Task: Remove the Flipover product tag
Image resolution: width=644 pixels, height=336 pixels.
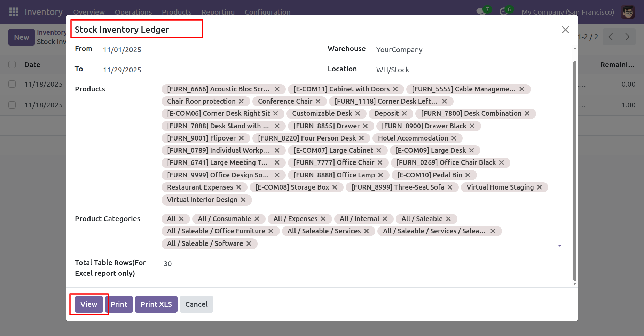Action: pyautogui.click(x=241, y=138)
